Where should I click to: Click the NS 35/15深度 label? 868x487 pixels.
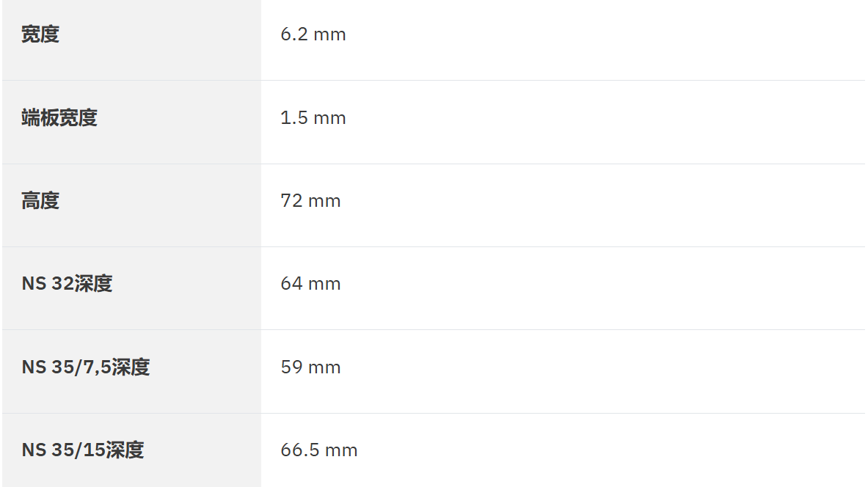82,450
